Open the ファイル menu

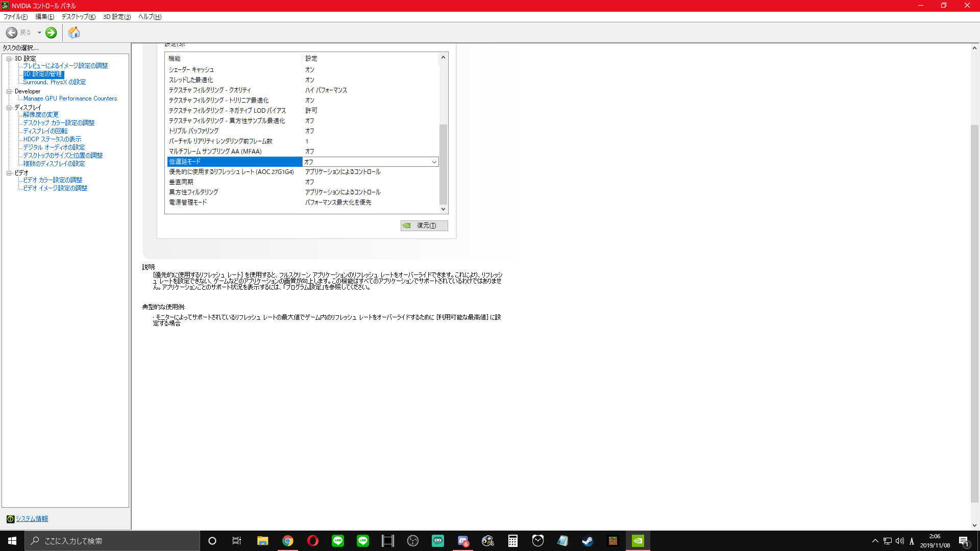click(15, 17)
